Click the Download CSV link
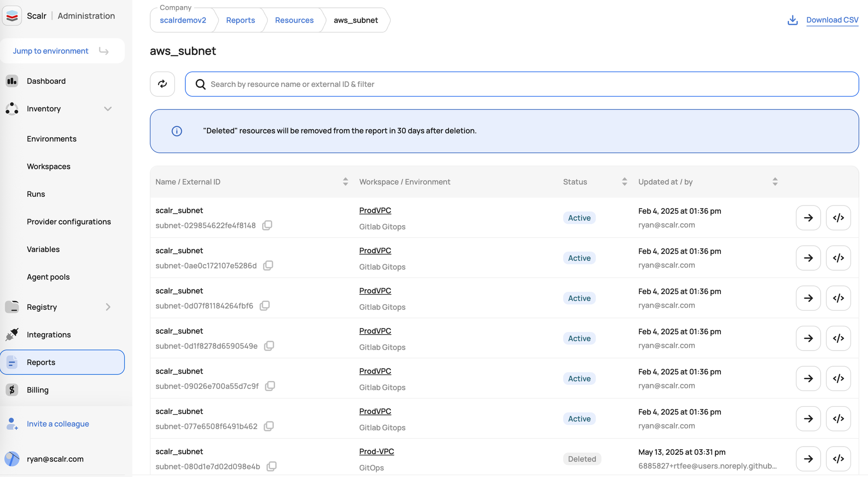This screenshot has height=477, width=868. point(832,20)
